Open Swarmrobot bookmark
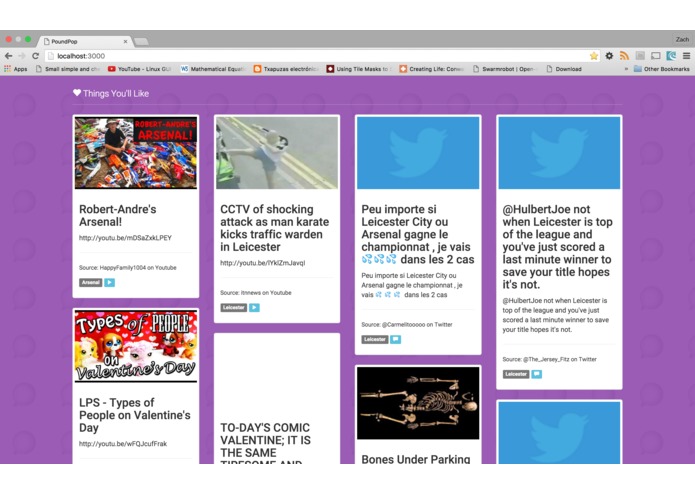Screen dimensions: 695x494 pyautogui.click(x=504, y=69)
